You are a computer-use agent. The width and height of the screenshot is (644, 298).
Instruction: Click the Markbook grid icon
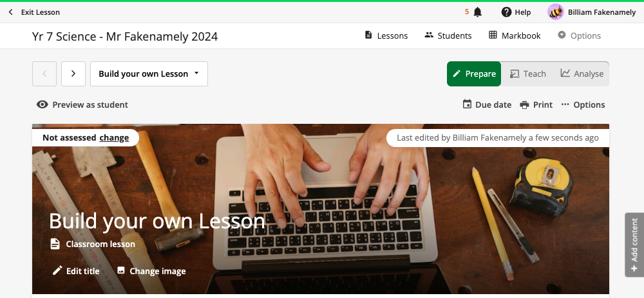pos(493,35)
